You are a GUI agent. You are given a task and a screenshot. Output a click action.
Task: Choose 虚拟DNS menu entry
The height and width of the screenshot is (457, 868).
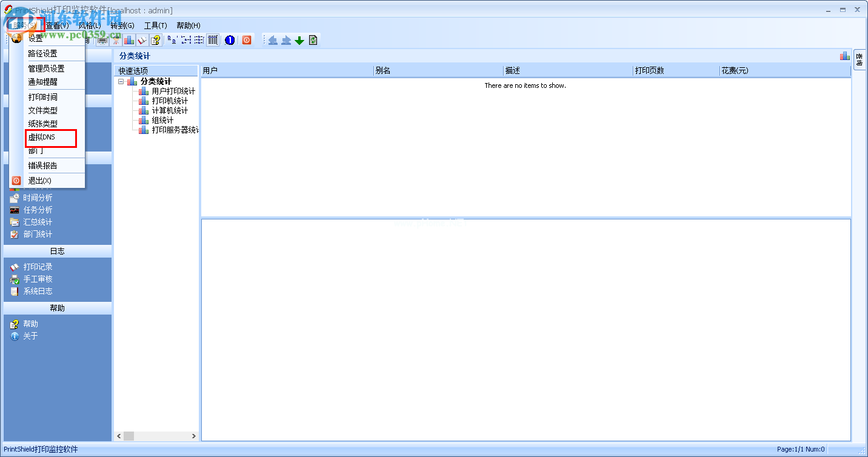tap(47, 137)
